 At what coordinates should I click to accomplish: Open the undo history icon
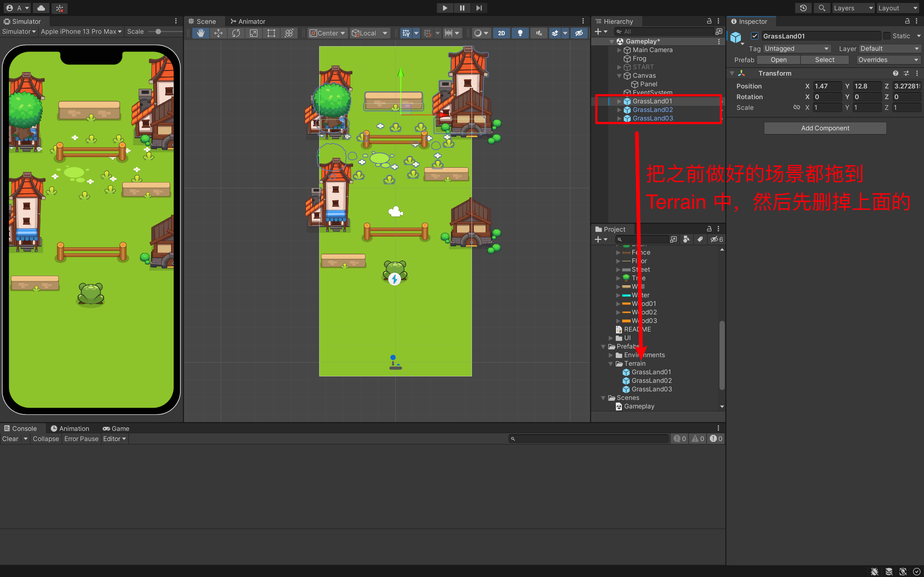(803, 8)
